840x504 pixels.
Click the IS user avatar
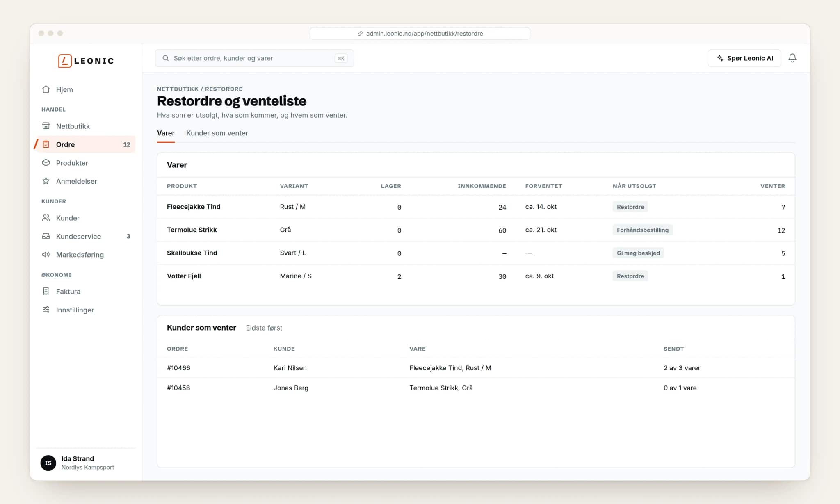(48, 463)
